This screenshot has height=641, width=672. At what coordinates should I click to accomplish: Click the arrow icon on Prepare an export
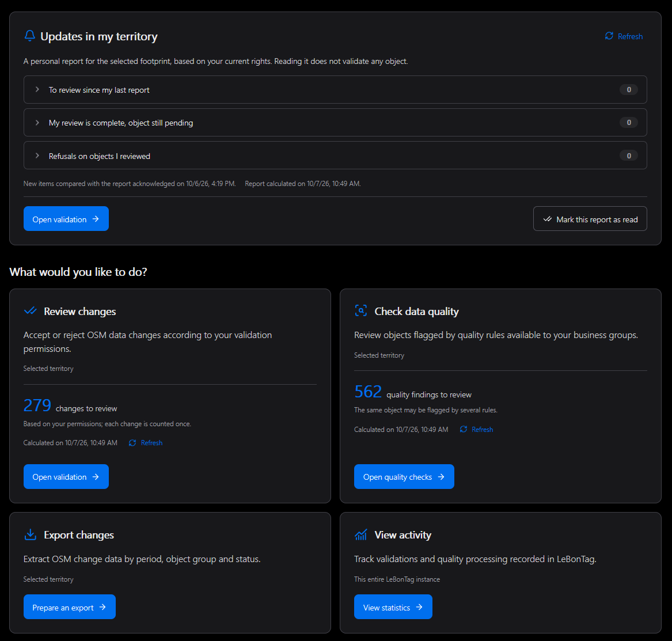click(102, 607)
